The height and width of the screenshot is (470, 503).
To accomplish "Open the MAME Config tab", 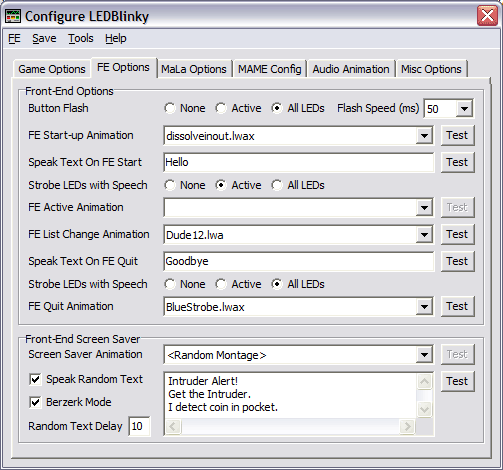I will [x=269, y=69].
